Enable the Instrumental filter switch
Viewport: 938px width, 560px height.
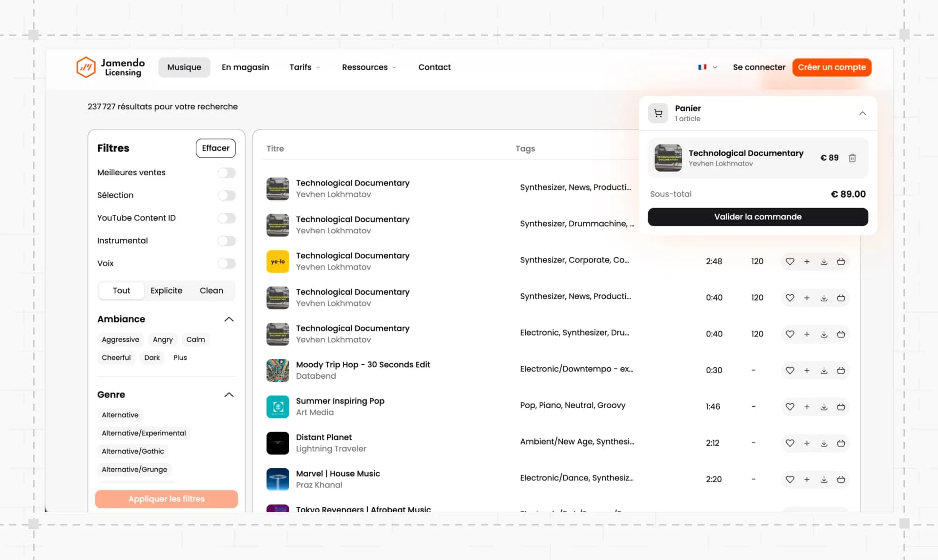click(227, 241)
